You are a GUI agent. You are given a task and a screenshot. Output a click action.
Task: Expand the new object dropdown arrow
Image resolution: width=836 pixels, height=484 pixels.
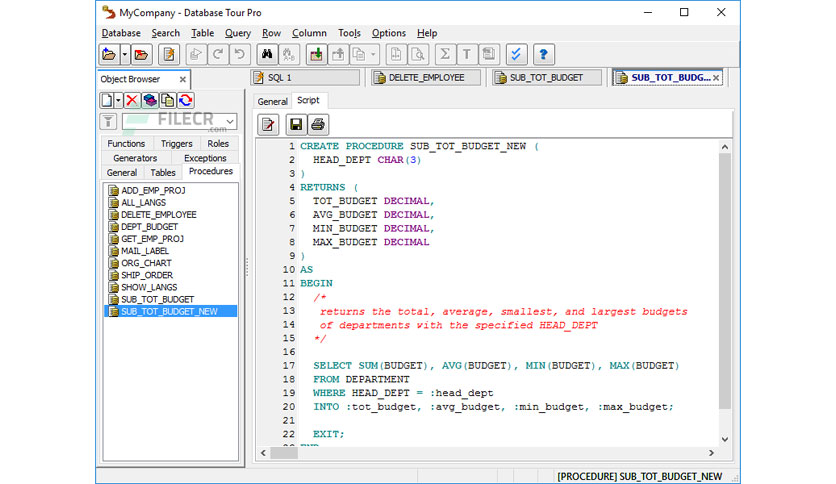point(118,100)
